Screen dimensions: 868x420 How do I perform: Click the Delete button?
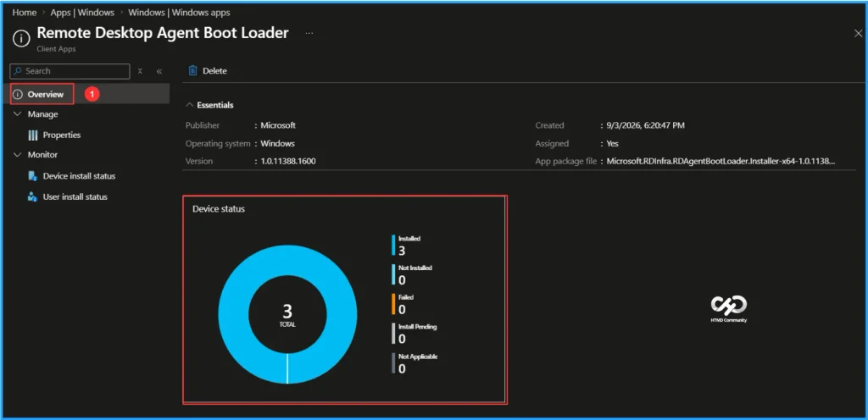point(208,71)
